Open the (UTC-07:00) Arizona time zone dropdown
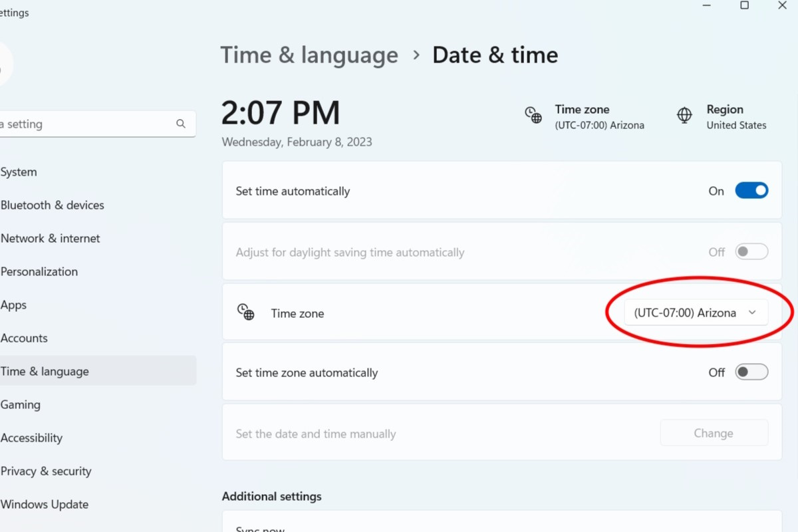 tap(696, 313)
